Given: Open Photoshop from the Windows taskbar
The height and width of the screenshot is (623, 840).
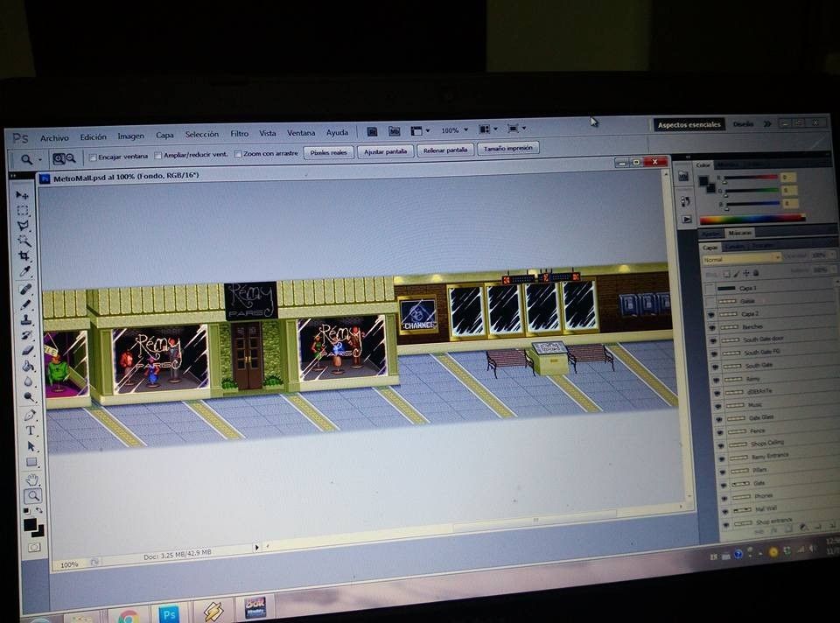Looking at the screenshot, I should pyautogui.click(x=169, y=614).
